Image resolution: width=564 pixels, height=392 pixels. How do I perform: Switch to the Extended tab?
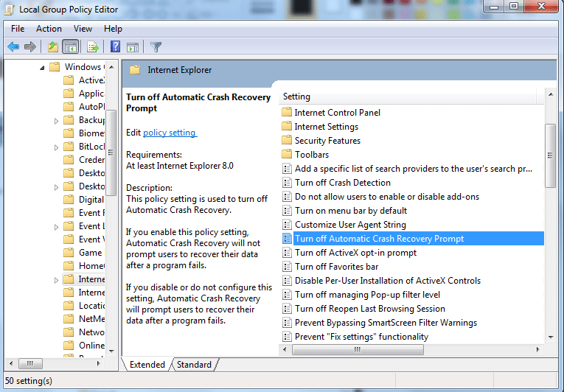[x=147, y=364]
